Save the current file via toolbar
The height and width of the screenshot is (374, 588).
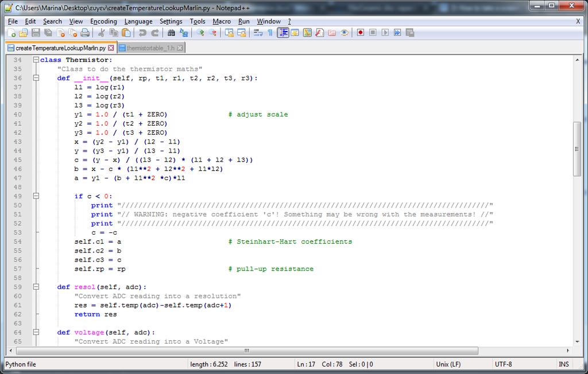coord(36,33)
